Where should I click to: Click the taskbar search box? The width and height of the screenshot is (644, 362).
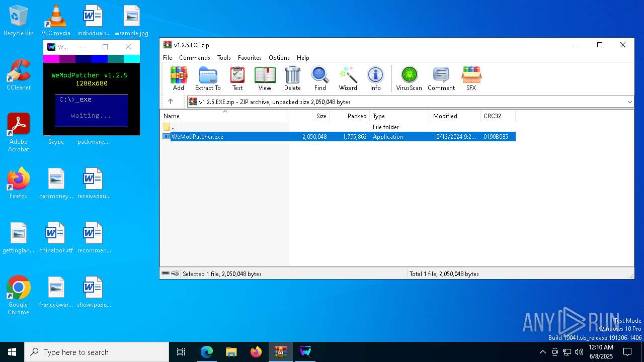click(97, 352)
